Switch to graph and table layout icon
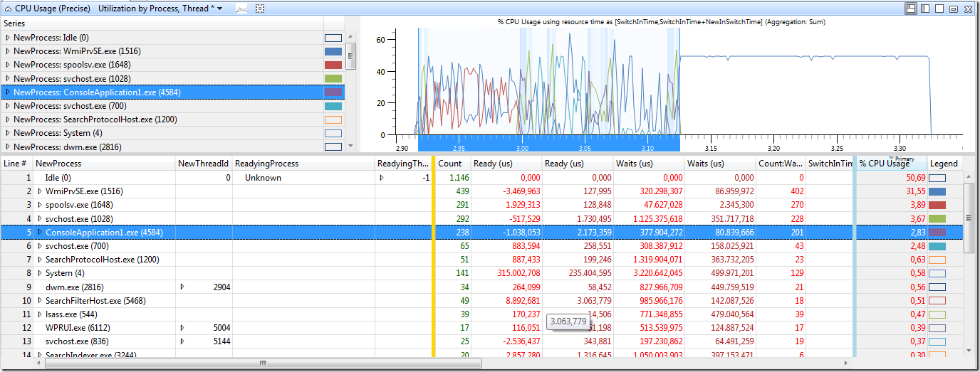 click(911, 9)
